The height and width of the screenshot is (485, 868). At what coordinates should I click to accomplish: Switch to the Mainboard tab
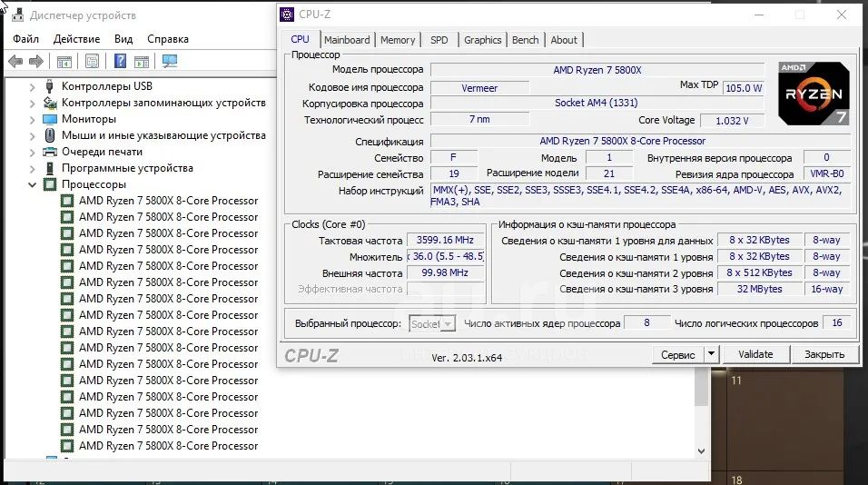pos(347,40)
